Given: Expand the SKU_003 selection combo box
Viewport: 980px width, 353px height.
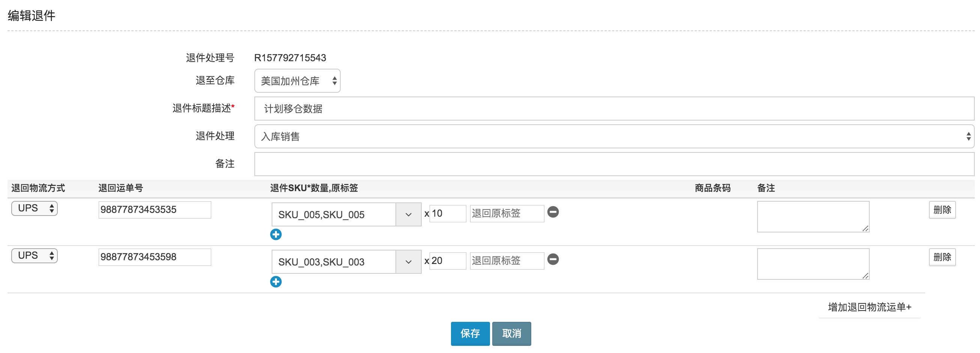Looking at the screenshot, I should 408,262.
